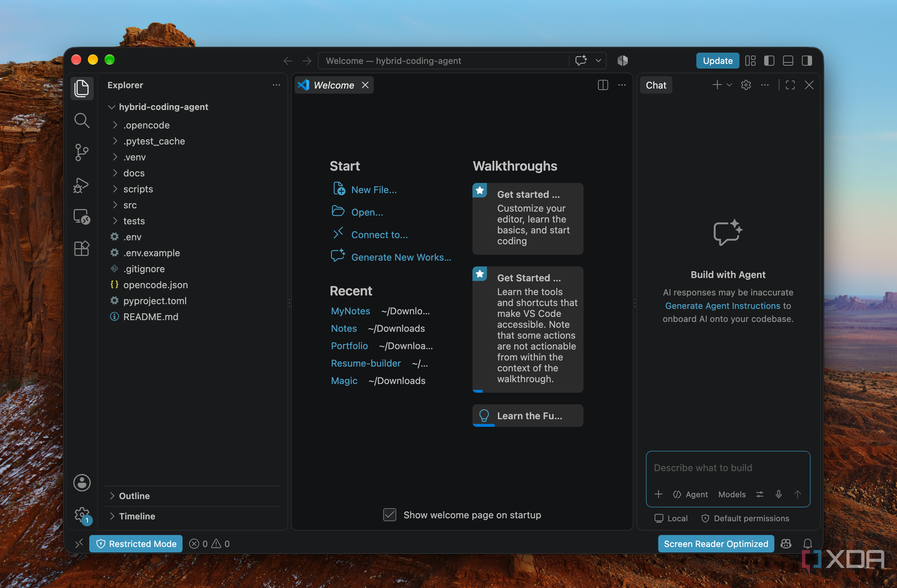Open the Extensions view
This screenshot has width=897, height=588.
point(82,249)
